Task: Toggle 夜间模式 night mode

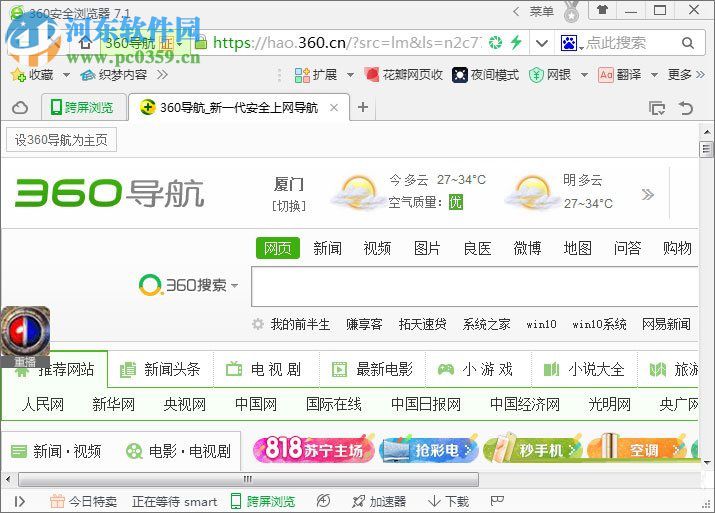Action: point(486,74)
